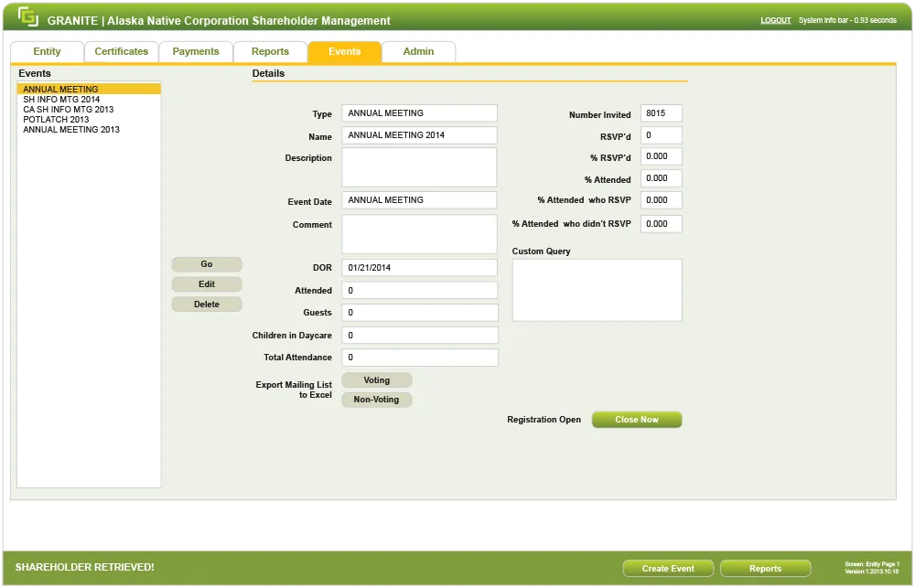
Task: Select POTLATCH 2013 in Events list
Action: [x=56, y=120]
